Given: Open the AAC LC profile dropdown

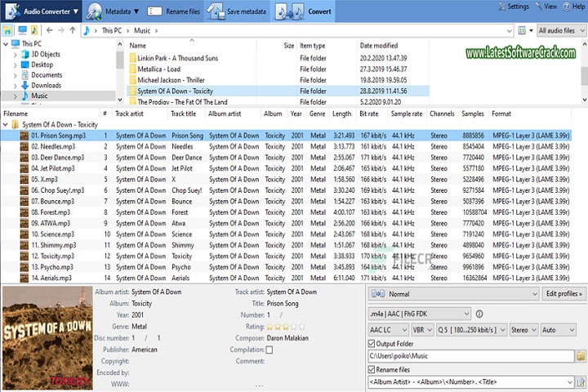Looking at the screenshot, I should [389, 330].
